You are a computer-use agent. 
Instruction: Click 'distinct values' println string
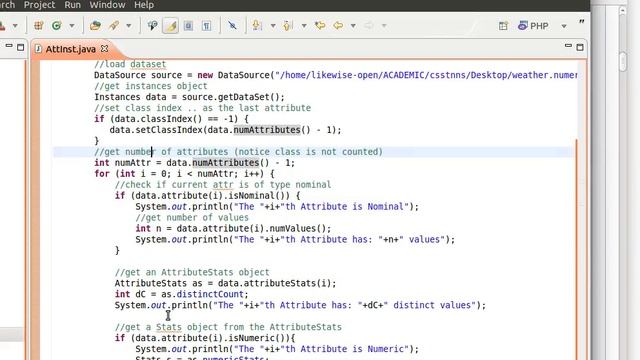pyautogui.click(x=432, y=305)
